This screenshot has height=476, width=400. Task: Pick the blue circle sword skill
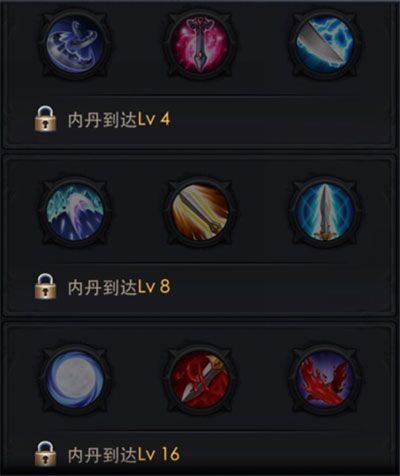coord(325,212)
